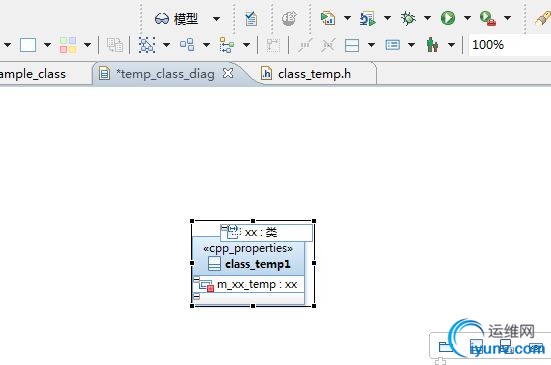Click the template parameter icon beside xx
Viewport: 551px width, 365px height.
coord(233,232)
